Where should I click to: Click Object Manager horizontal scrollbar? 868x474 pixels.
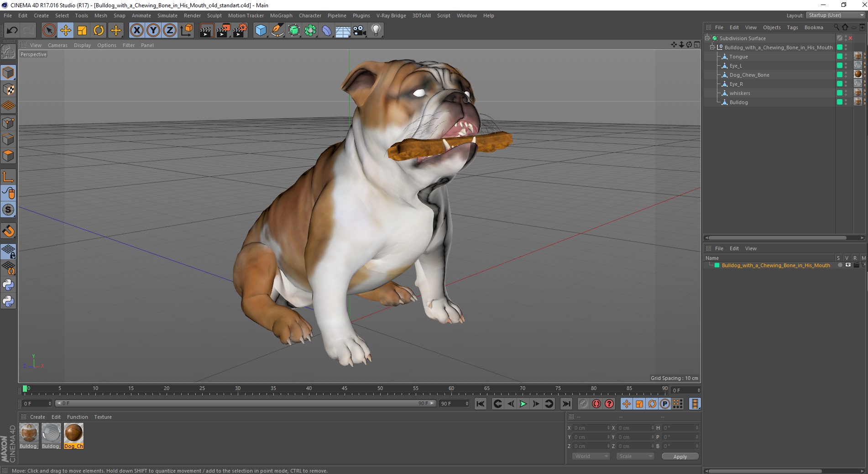778,237
